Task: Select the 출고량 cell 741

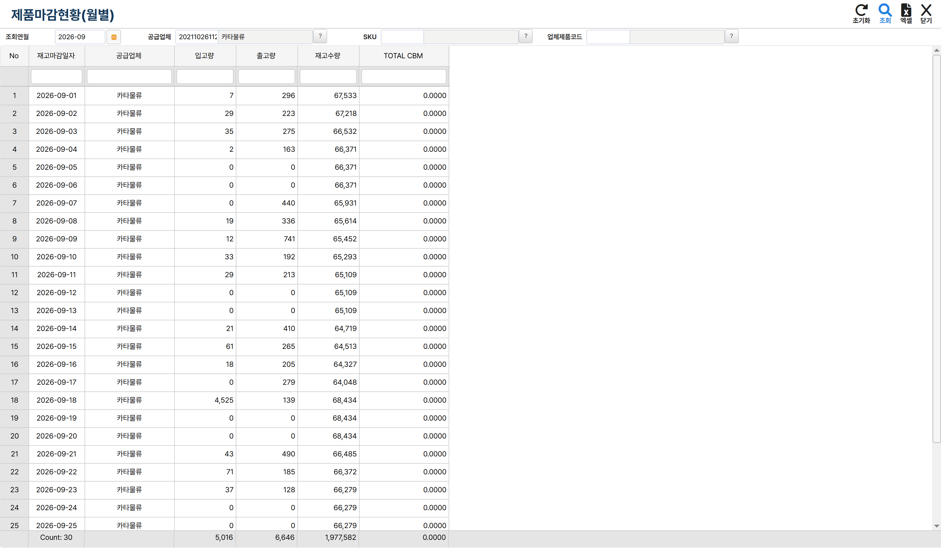Action: 267,239
